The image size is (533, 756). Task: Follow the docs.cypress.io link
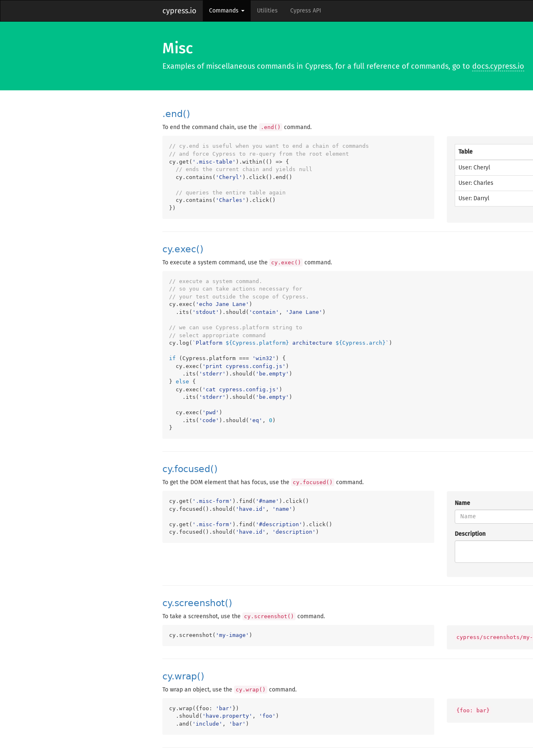click(x=498, y=66)
